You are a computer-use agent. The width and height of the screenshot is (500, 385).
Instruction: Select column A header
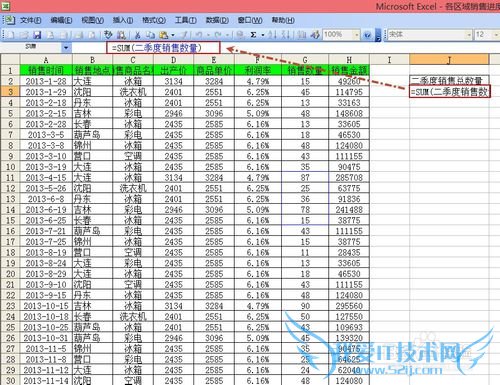(46, 60)
